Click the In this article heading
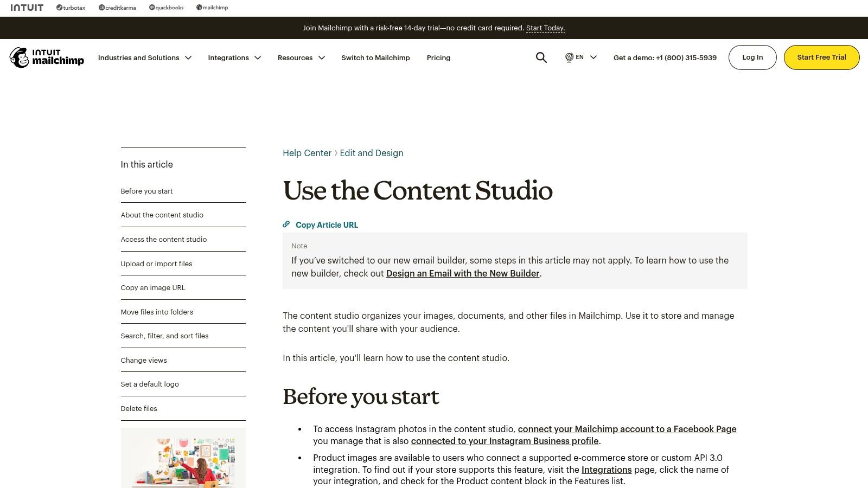The image size is (868, 488). coord(146,164)
